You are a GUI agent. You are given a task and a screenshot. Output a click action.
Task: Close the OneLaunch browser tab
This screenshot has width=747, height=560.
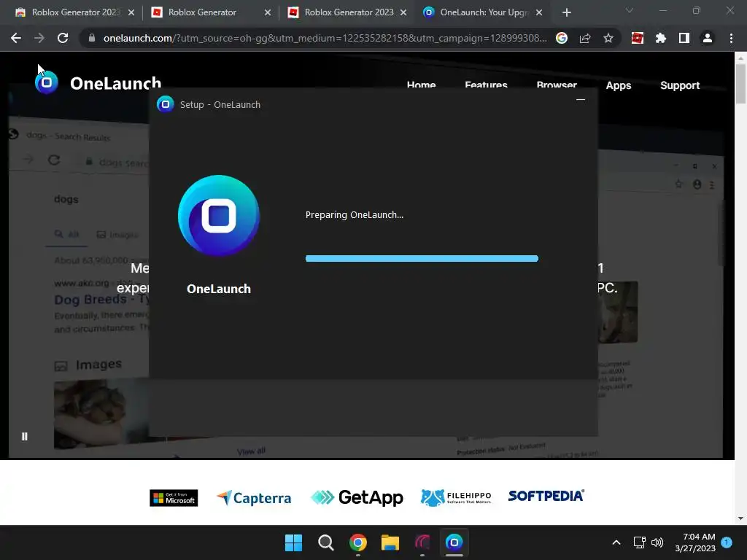(539, 13)
